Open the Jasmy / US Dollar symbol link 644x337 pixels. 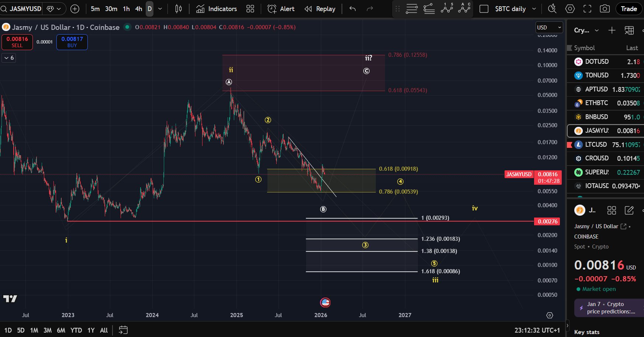tap(600, 226)
